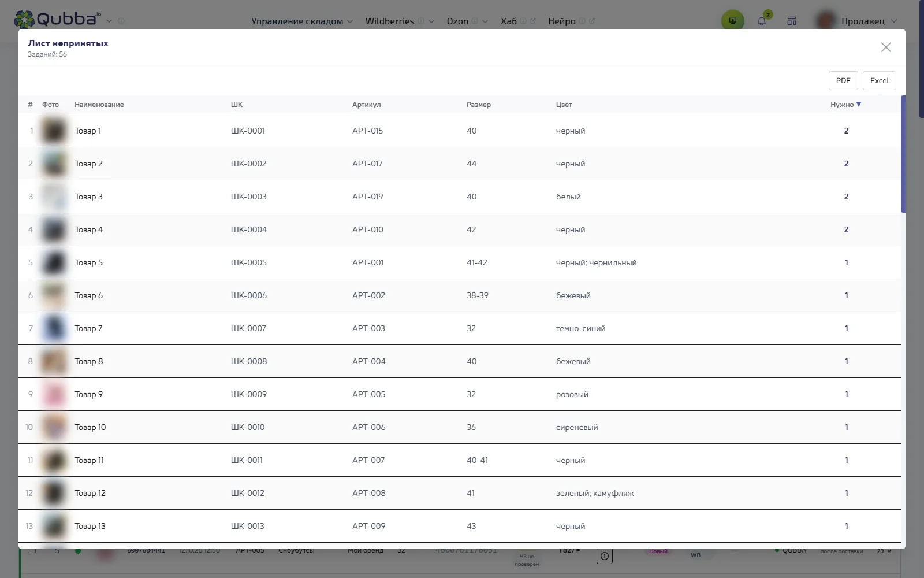Click the info icon next to Хаб
This screenshot has width=924, height=578.
[x=523, y=21]
